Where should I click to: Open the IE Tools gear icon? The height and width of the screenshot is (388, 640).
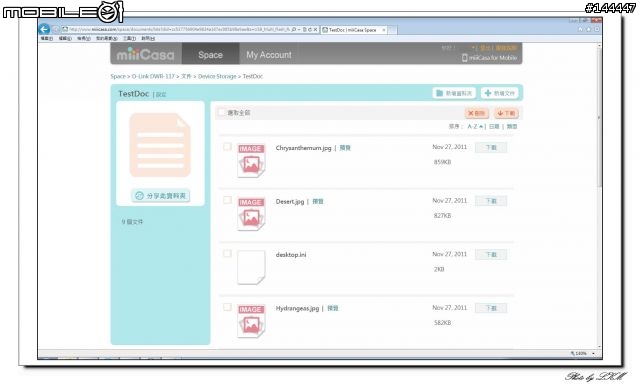(597, 30)
